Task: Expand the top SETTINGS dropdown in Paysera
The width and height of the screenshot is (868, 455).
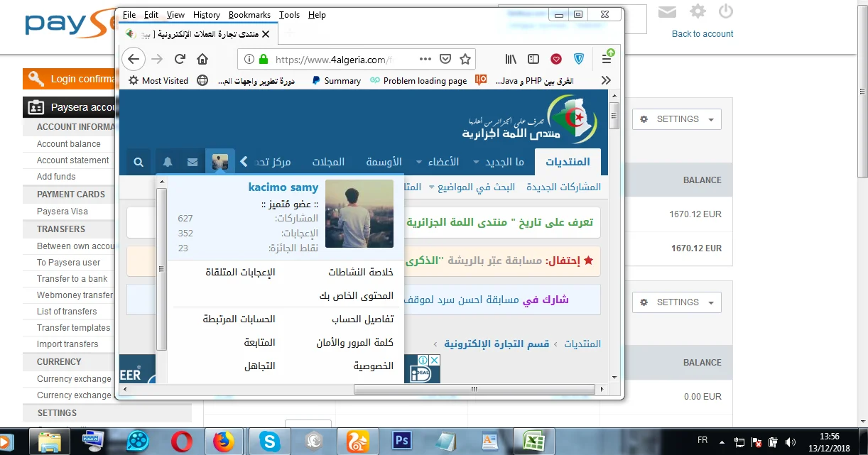Action: pyautogui.click(x=676, y=119)
